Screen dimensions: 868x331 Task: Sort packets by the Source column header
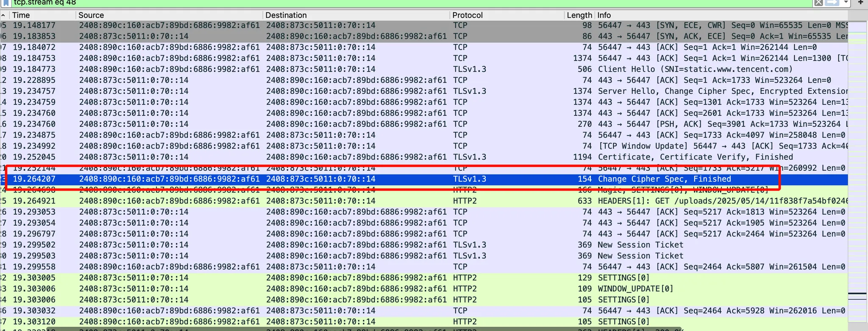[x=169, y=15]
